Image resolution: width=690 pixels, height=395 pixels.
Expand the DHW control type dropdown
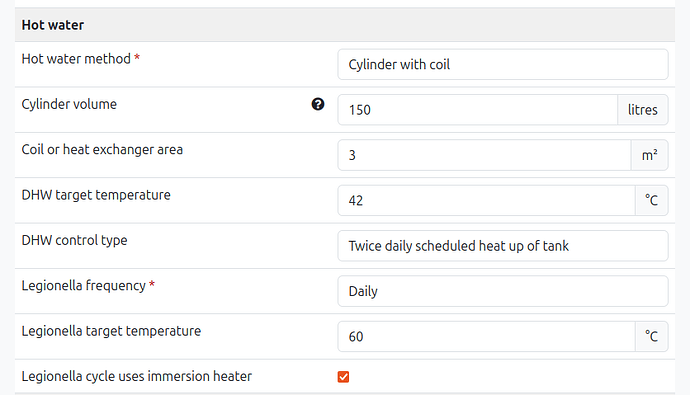click(503, 245)
